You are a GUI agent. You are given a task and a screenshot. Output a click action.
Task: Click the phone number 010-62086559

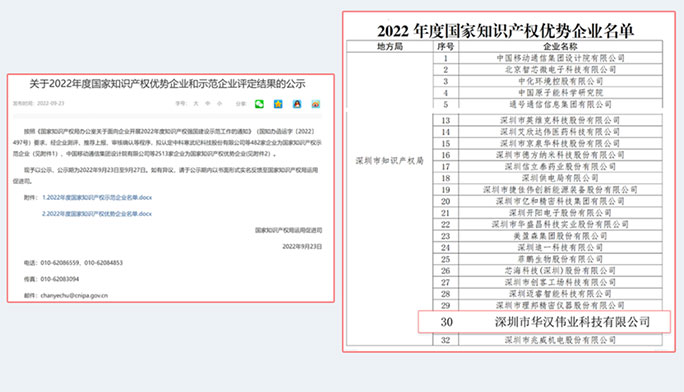point(60,262)
